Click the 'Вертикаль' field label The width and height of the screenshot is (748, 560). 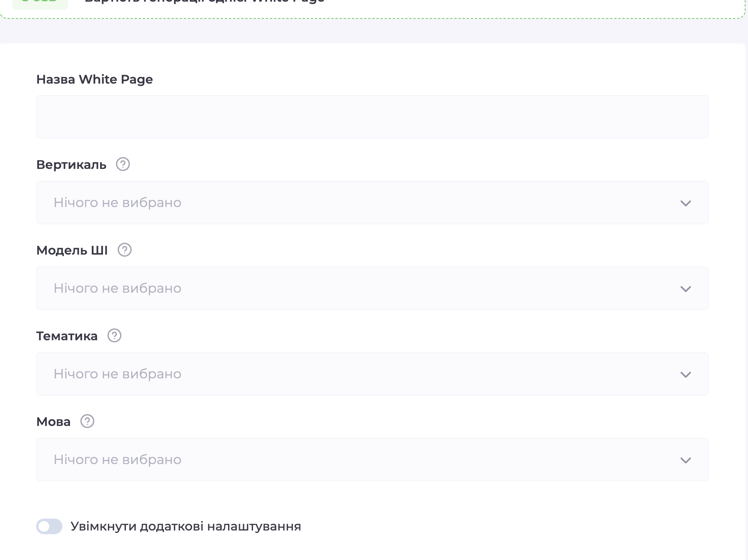tap(71, 165)
